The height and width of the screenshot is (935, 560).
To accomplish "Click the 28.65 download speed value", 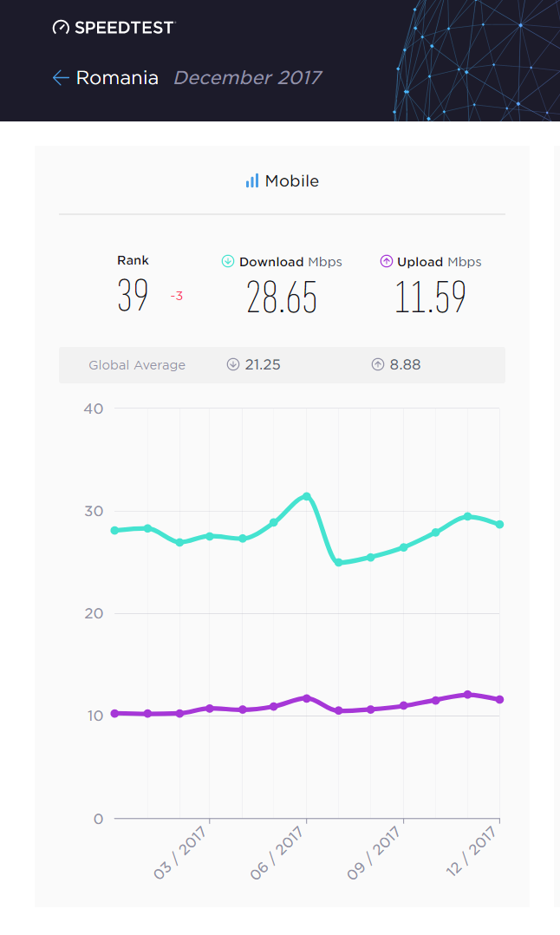I will [282, 297].
